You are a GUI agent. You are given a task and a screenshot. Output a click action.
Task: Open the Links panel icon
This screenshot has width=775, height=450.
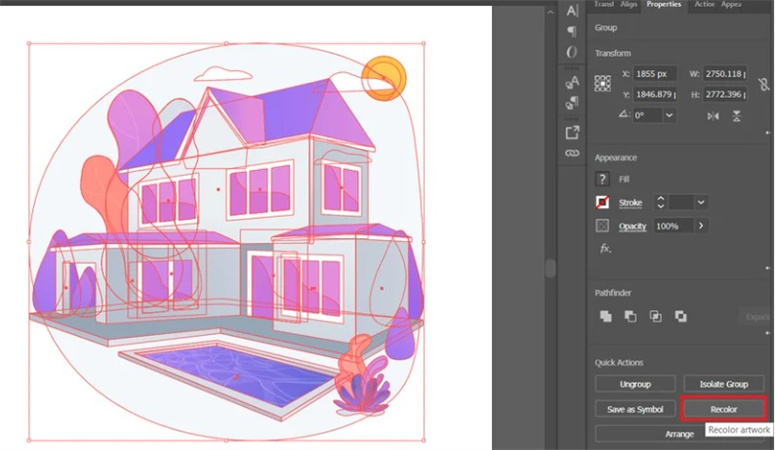[x=572, y=153]
